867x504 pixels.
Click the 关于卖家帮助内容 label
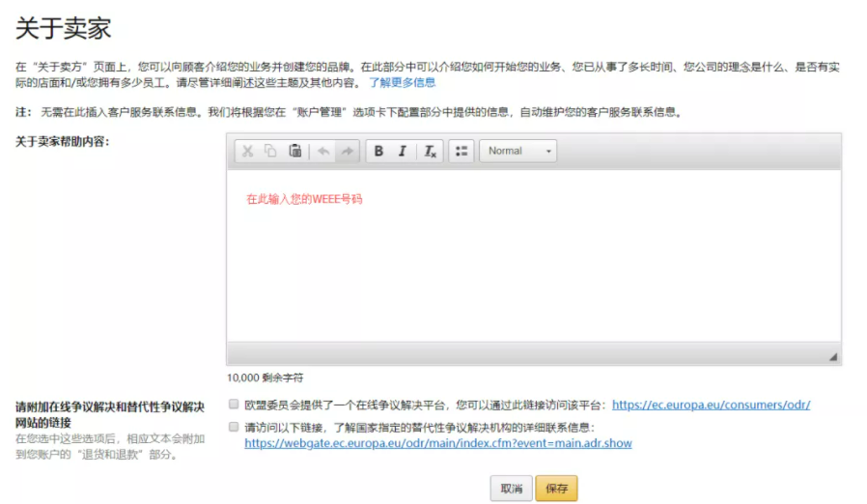pyautogui.click(x=62, y=142)
